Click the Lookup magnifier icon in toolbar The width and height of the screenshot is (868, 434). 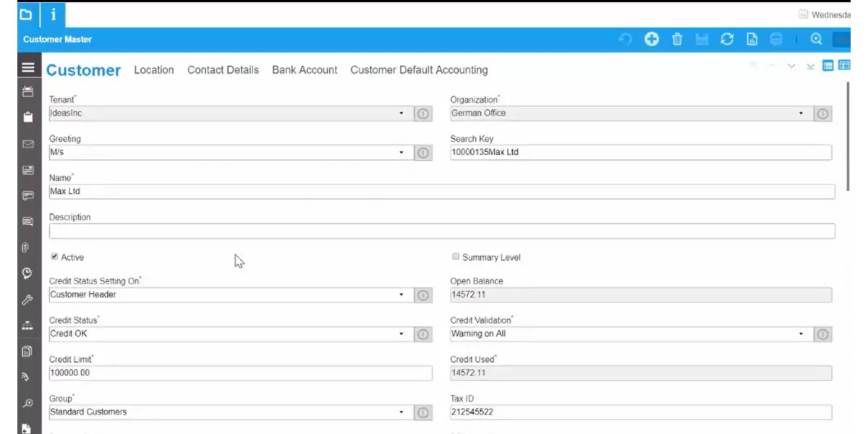click(x=817, y=40)
